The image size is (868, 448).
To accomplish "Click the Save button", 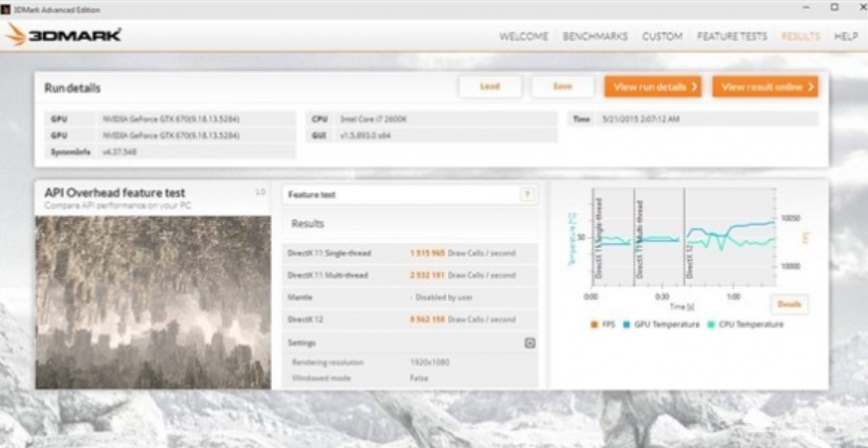I will tap(562, 87).
